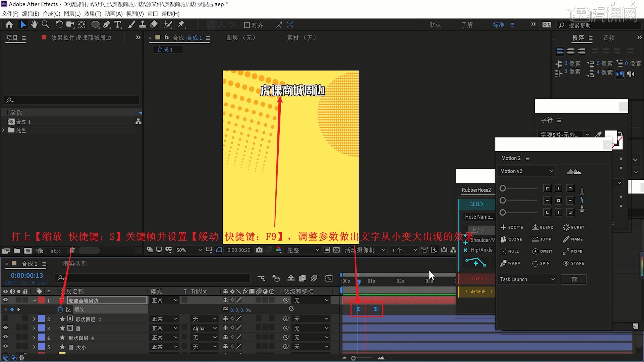The width and height of the screenshot is (644, 362).
Task: Select the Hand tool
Action: [x=34, y=24]
